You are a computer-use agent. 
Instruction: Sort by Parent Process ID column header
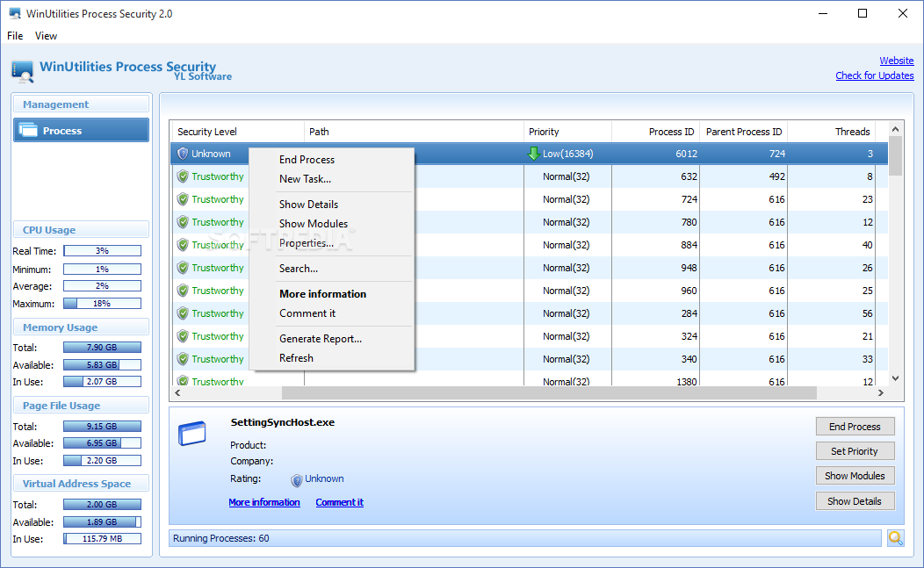(x=744, y=132)
